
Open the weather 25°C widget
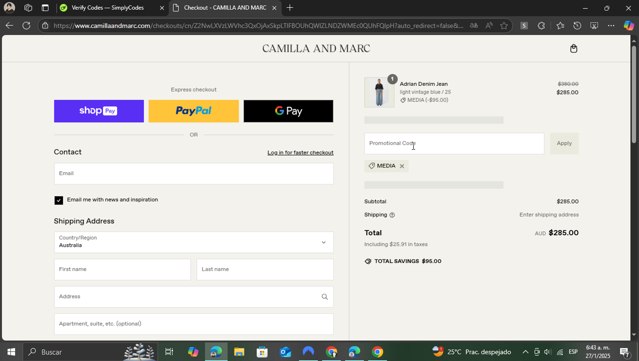(x=472, y=352)
